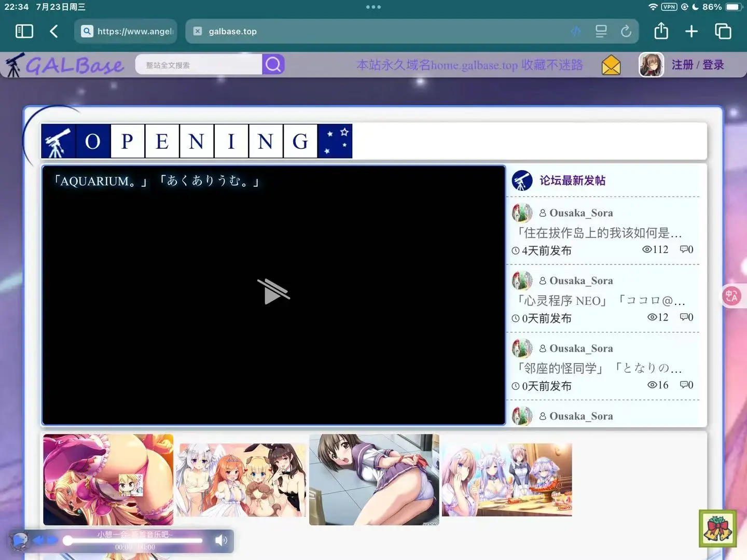
Task: Skip to the previous music track
Action: point(38,540)
